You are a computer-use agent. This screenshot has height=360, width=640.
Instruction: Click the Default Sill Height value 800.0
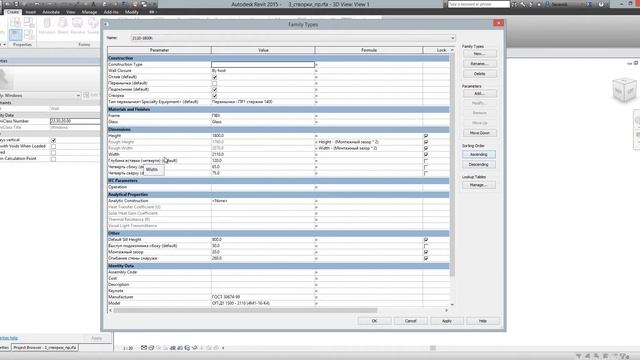[x=263, y=240]
